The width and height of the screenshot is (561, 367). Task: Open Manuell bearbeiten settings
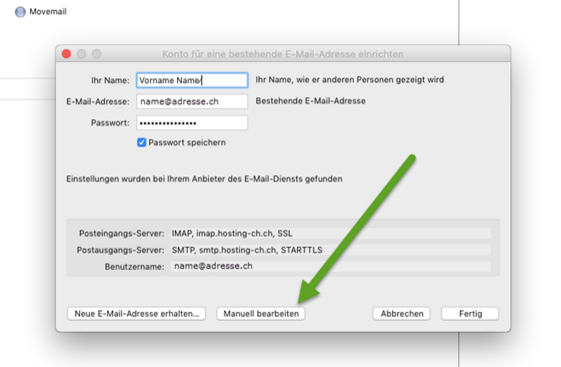tap(261, 314)
